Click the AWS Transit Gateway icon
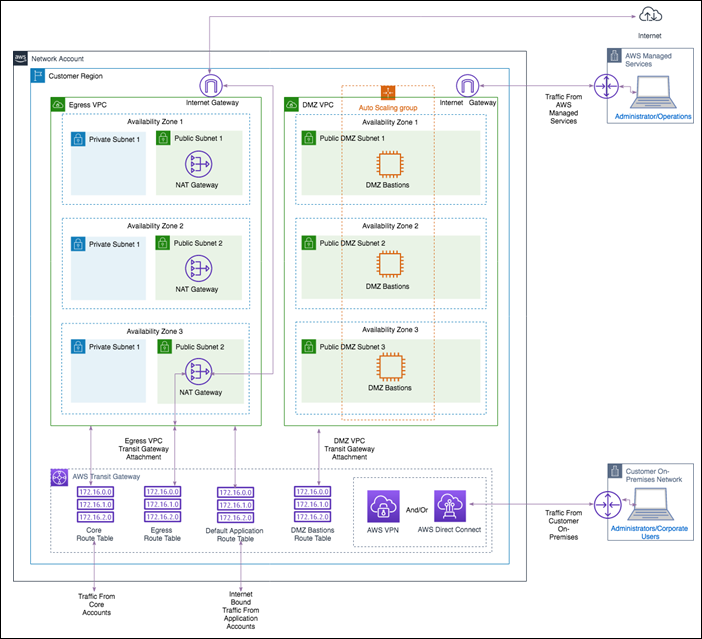The image size is (702, 639). [59, 476]
